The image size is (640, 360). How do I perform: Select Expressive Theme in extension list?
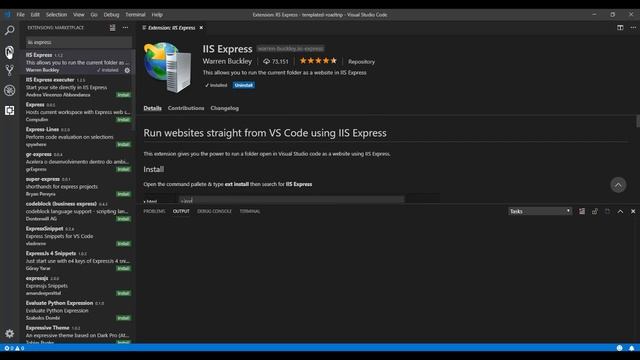pyautogui.click(x=78, y=335)
